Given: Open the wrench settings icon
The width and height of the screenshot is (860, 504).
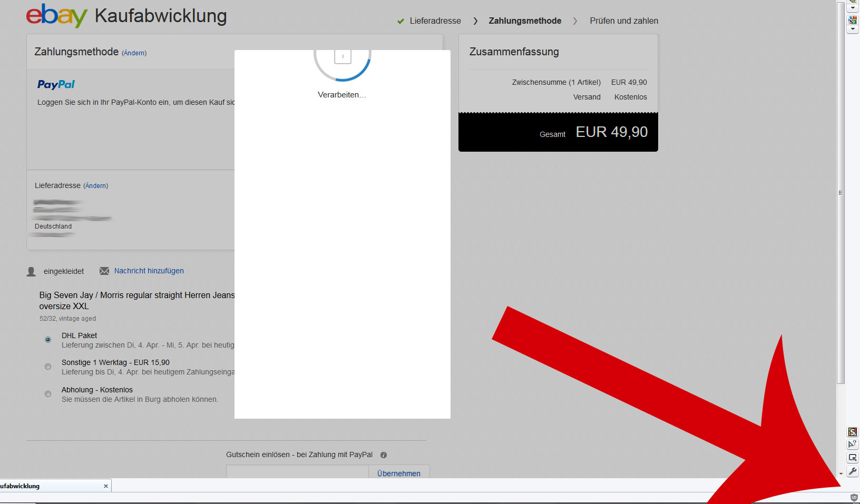Looking at the screenshot, I should coord(852,471).
